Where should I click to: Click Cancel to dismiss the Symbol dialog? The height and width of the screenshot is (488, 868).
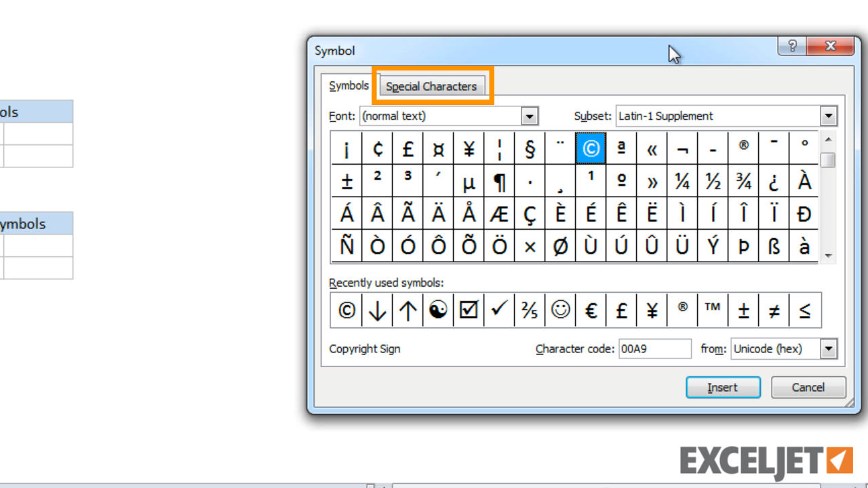808,388
